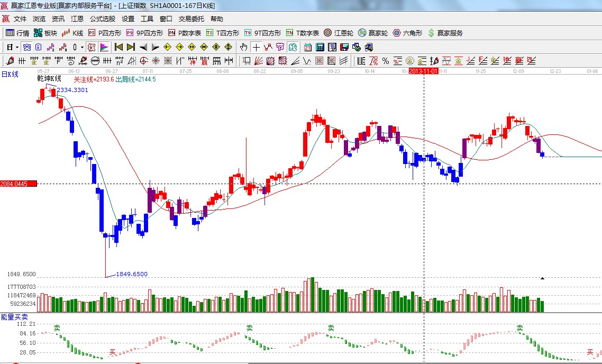Click the percent % drawing tool
The height and width of the screenshot is (364, 602).
(x=386, y=61)
